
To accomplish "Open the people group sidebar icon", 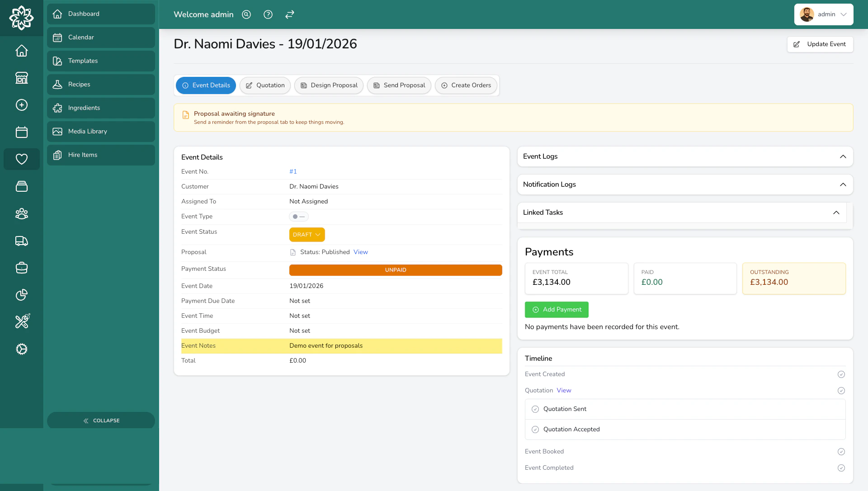I will click(22, 213).
